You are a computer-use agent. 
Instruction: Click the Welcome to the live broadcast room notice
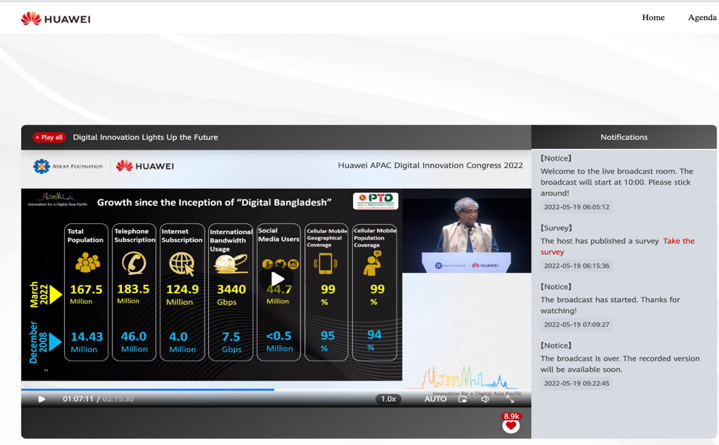[617, 182]
